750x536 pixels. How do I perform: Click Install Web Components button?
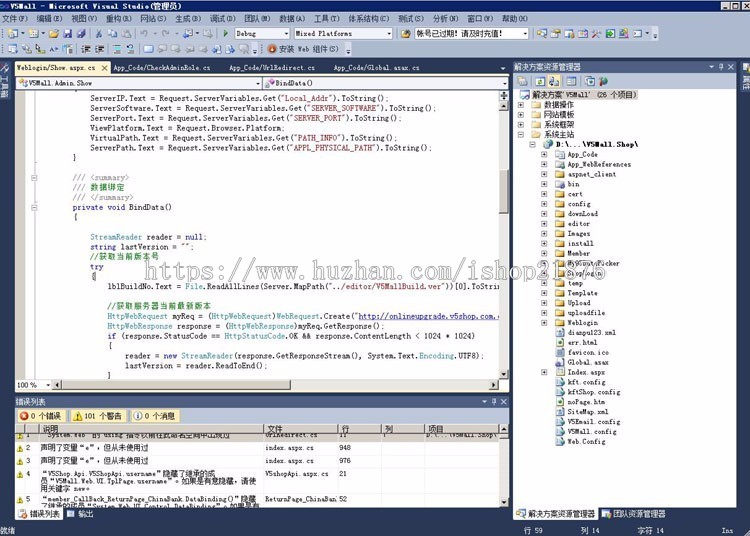pos(303,49)
